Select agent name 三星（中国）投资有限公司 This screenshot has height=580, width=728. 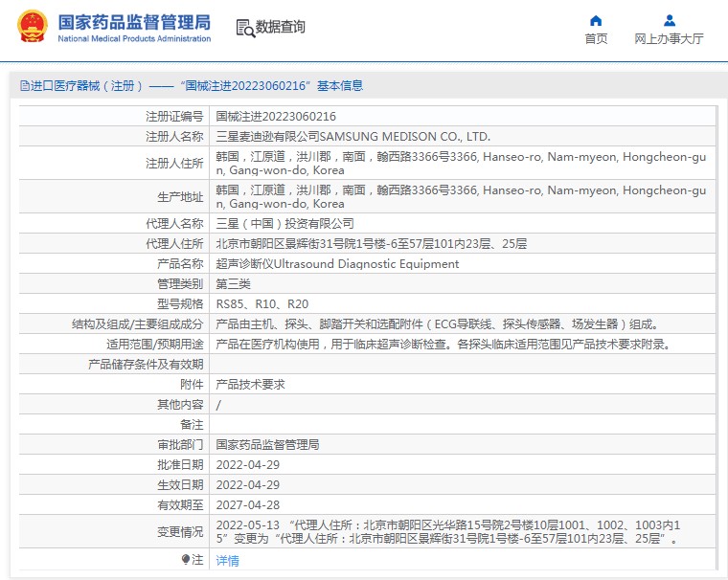pyautogui.click(x=285, y=224)
